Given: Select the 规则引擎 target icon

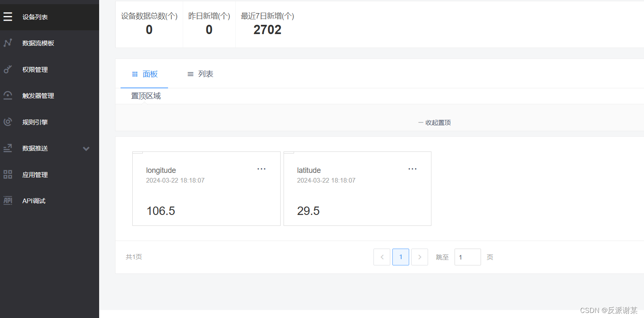Looking at the screenshot, I should [x=8, y=122].
